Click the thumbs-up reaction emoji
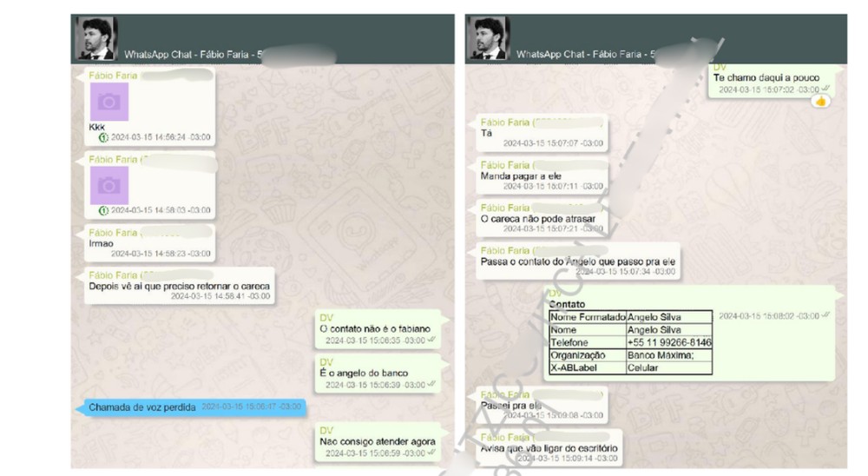The width and height of the screenshot is (868, 476). 820,101
